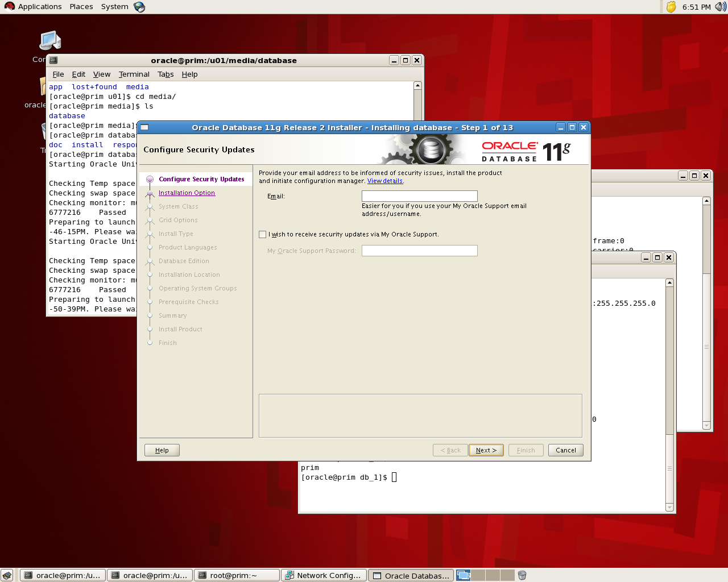Select the root@prim:~ terminal in the taskbar
This screenshot has height=582, width=728.
[237, 575]
